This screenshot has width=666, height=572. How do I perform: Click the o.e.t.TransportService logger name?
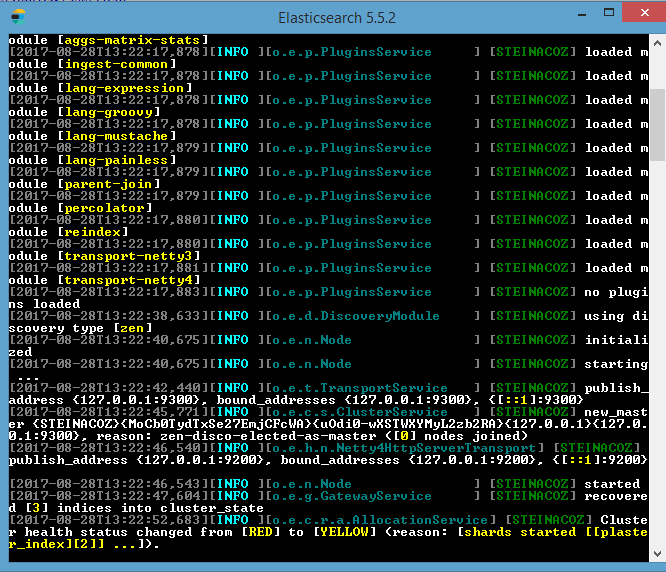pyautogui.click(x=360, y=388)
